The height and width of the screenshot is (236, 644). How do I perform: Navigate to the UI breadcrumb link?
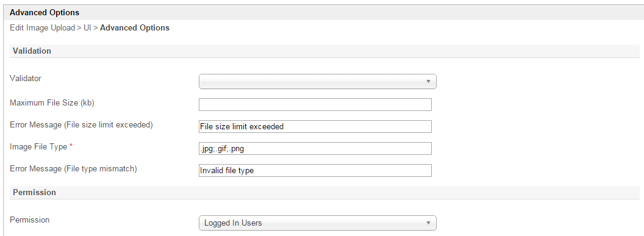tap(87, 28)
